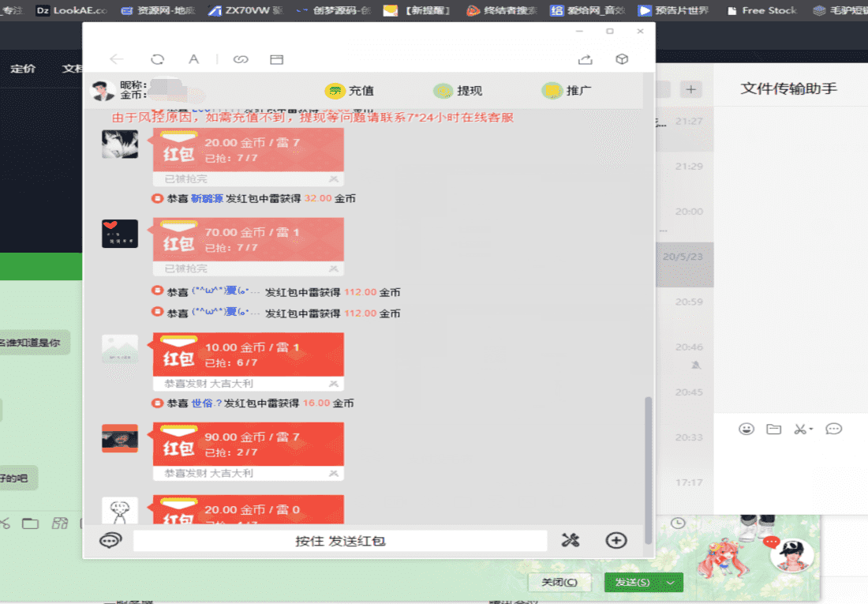Viewport: 868px width, 604px height.
Task: Open 提现 to withdraw coins
Action: click(458, 90)
